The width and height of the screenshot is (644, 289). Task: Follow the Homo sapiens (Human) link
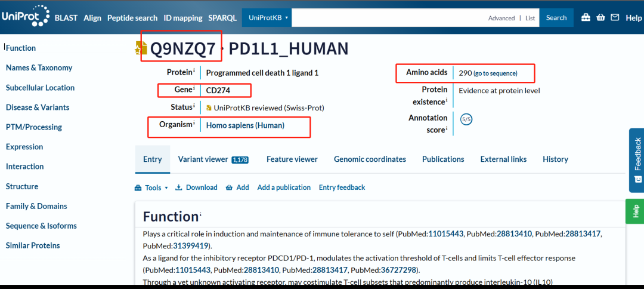(245, 125)
